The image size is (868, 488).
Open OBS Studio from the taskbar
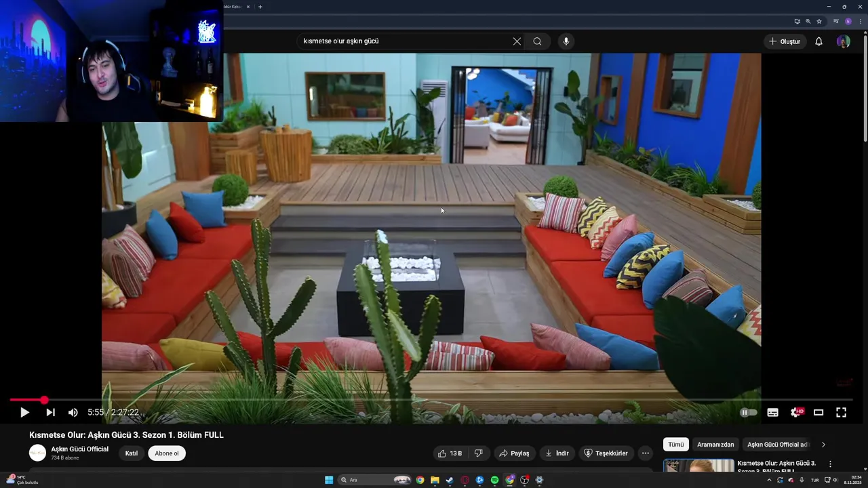524,480
